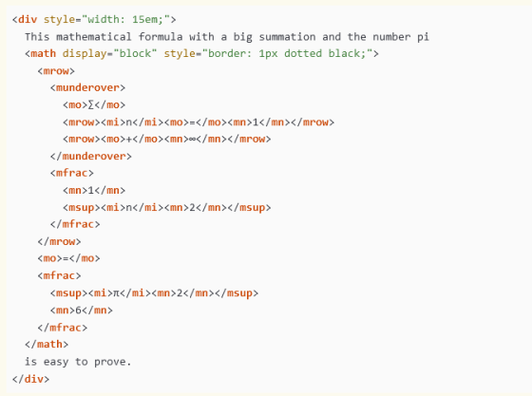Click the text line mentioning big summation

[x=227, y=37]
